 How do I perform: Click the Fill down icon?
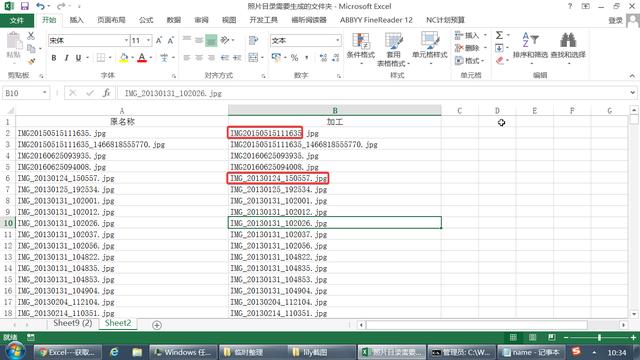499,48
